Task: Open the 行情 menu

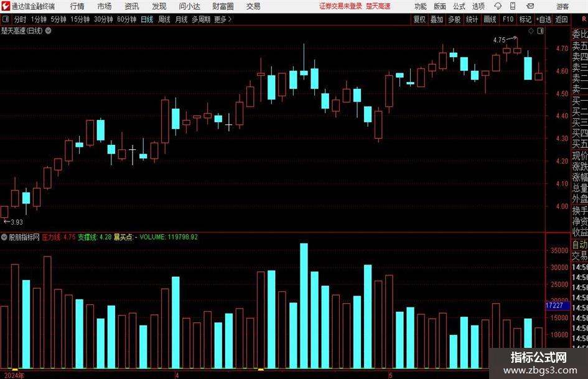Action: pos(77,6)
